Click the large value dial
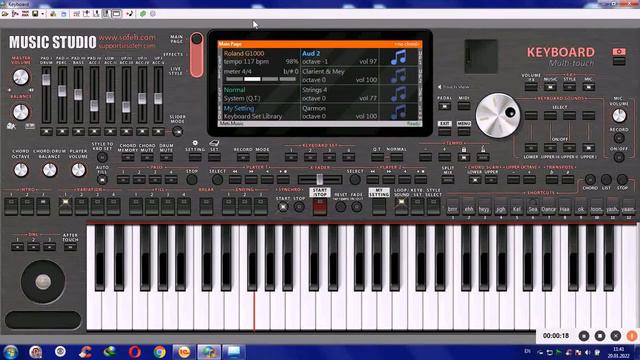The width and height of the screenshot is (640, 360). (498, 116)
